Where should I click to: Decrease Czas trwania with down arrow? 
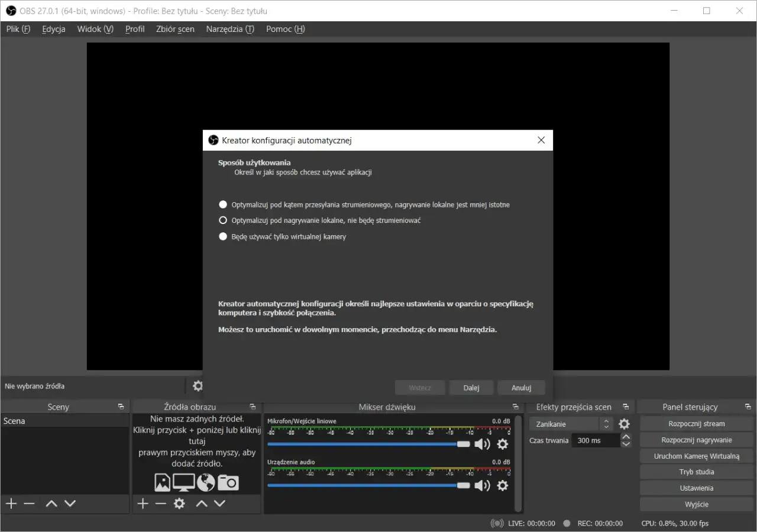click(626, 444)
